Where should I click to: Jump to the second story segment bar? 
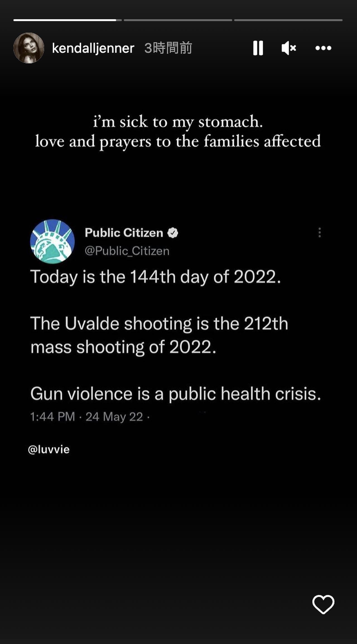tap(178, 20)
